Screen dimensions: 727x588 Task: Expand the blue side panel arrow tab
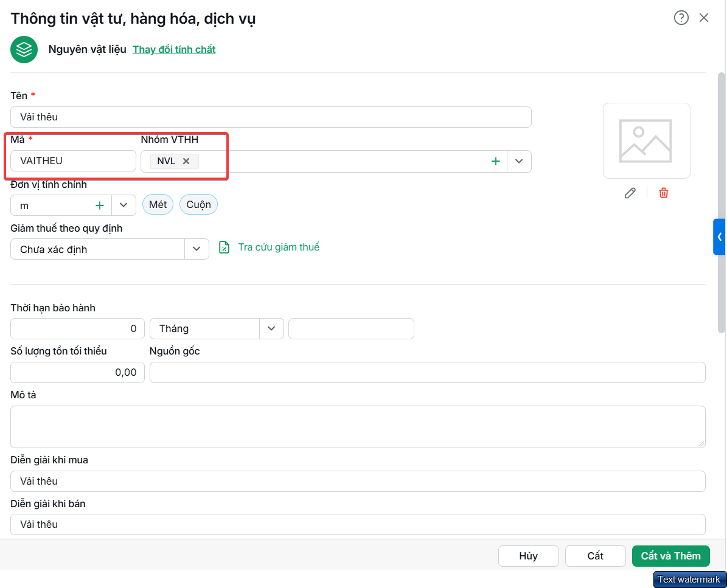pos(719,237)
